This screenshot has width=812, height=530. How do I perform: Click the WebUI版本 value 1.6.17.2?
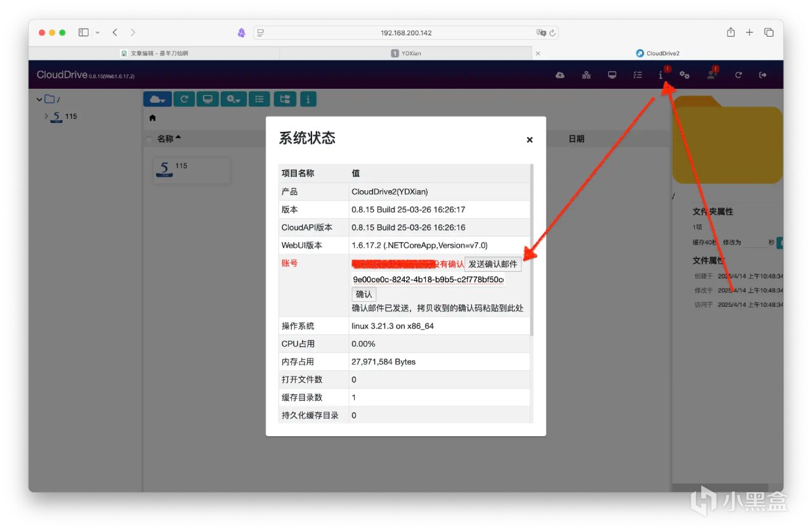coord(419,245)
